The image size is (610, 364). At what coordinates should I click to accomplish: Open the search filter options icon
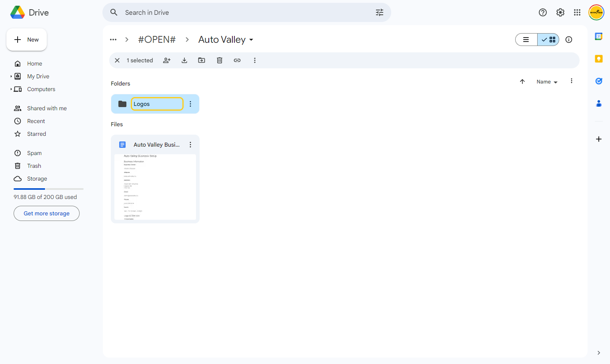[380, 12]
